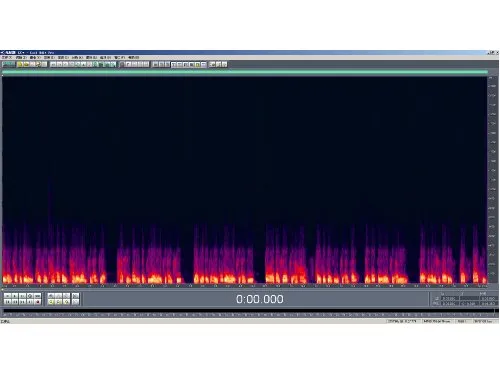Image resolution: width=500 pixels, height=375 pixels.
Task: Jump to start with Go to Beginning button
Action: [x=7, y=302]
